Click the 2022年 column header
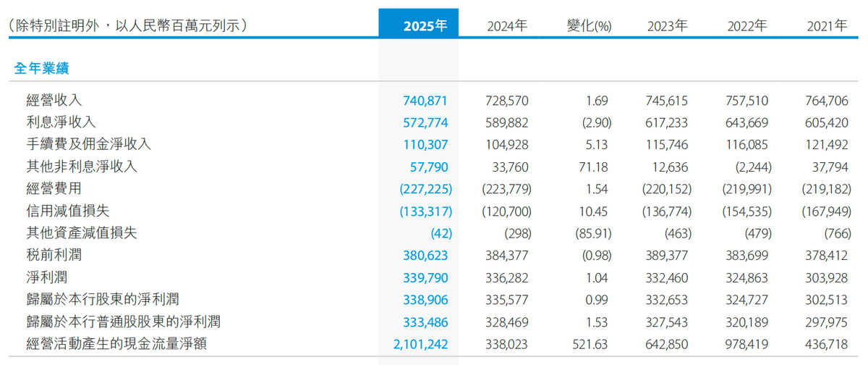868x365 pixels. point(746,26)
